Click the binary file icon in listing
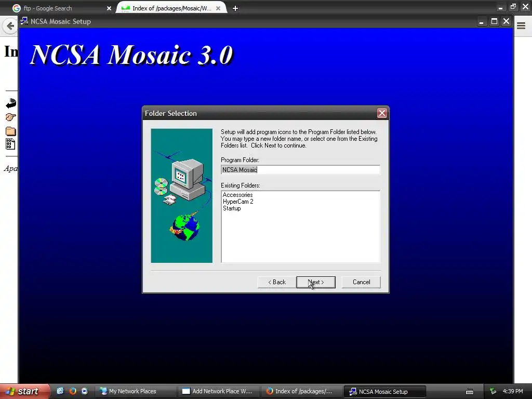The width and height of the screenshot is (532, 399). (x=10, y=144)
